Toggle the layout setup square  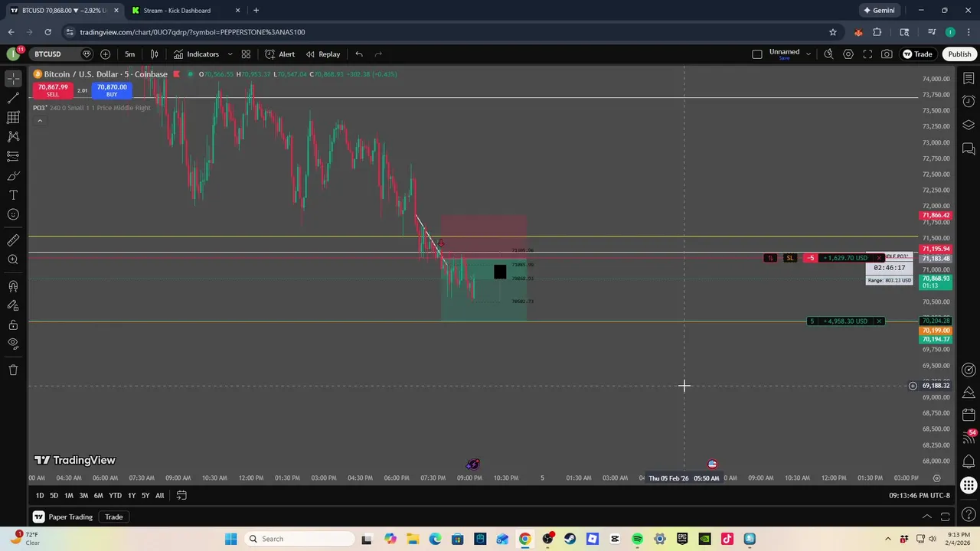point(757,54)
